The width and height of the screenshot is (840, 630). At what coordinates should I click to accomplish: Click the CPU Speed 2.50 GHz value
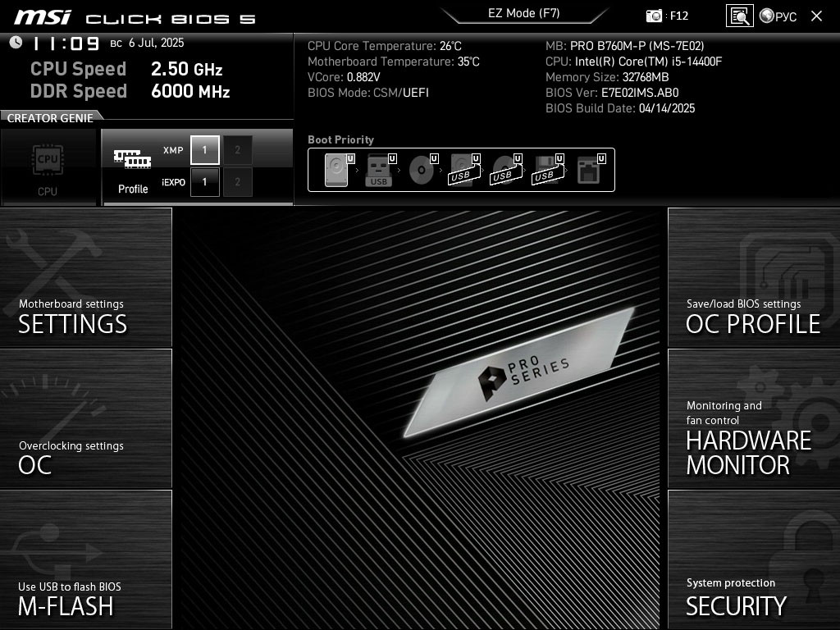(186, 69)
